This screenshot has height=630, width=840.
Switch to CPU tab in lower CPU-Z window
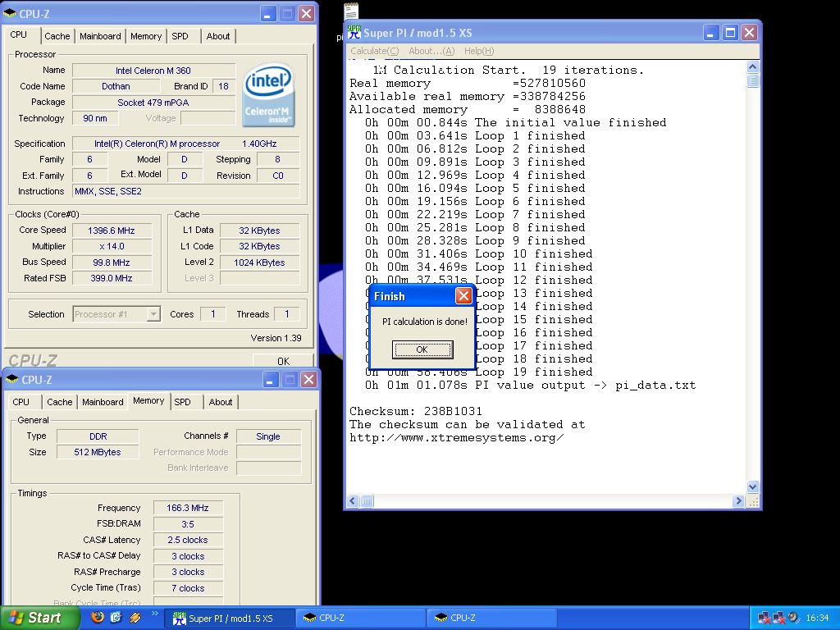pos(21,402)
